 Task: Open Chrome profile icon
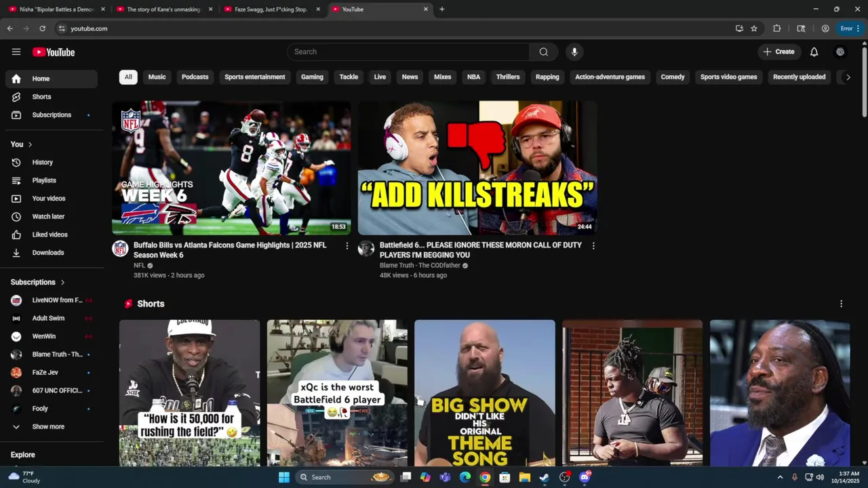click(x=825, y=28)
